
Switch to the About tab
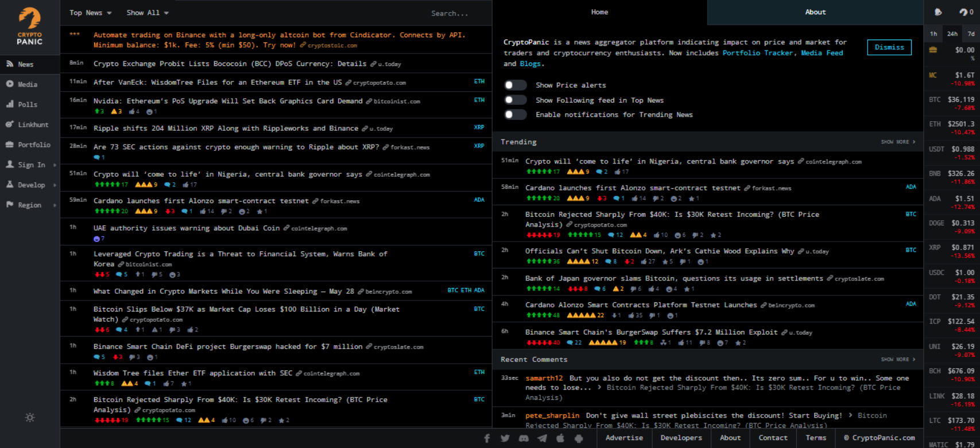(x=815, y=12)
